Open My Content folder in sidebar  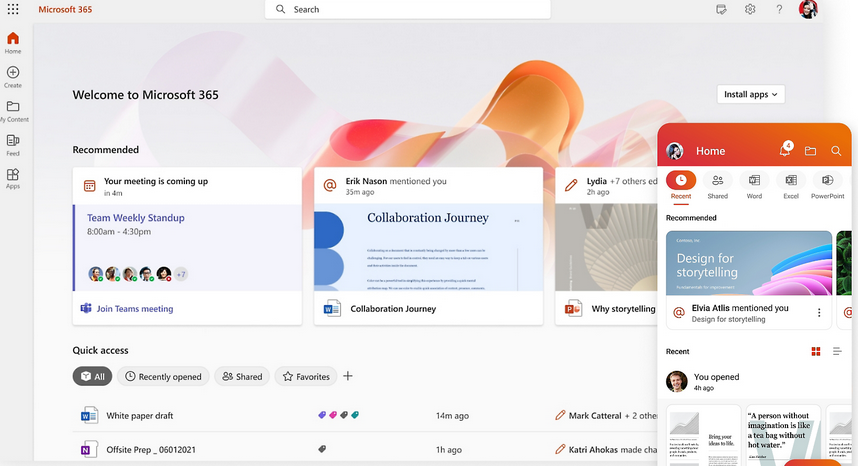tap(13, 107)
